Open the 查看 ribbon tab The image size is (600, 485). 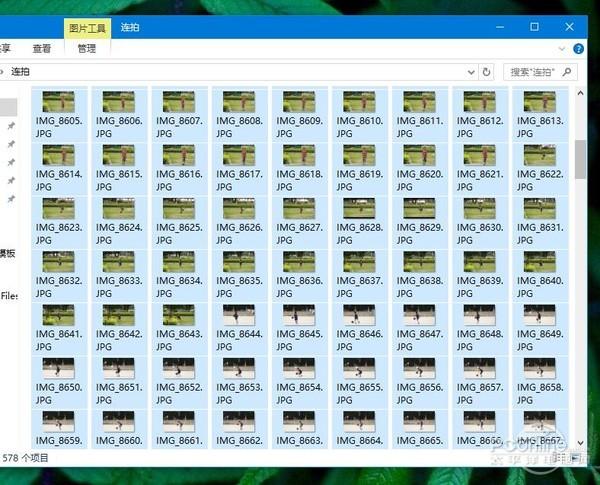(x=42, y=49)
